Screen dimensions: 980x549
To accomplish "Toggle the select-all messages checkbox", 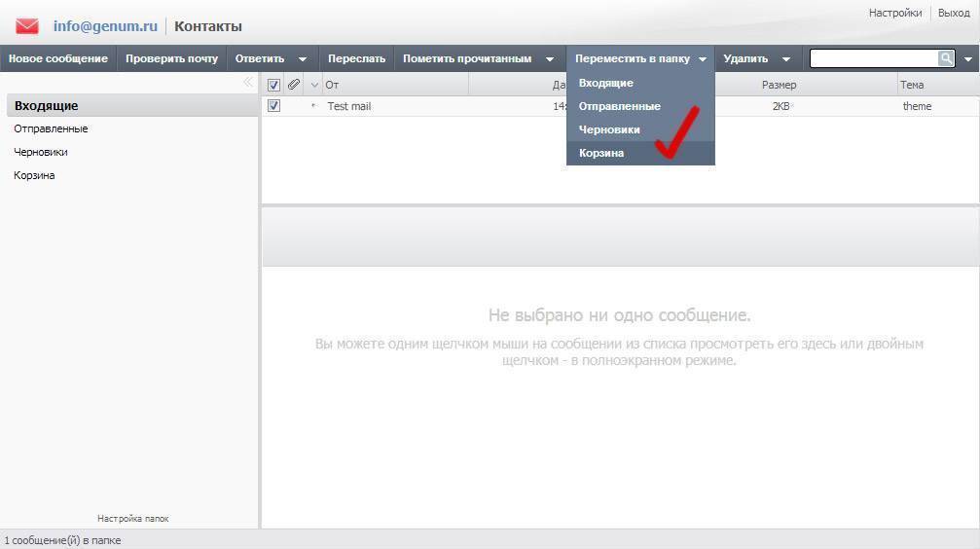I will pyautogui.click(x=273, y=85).
